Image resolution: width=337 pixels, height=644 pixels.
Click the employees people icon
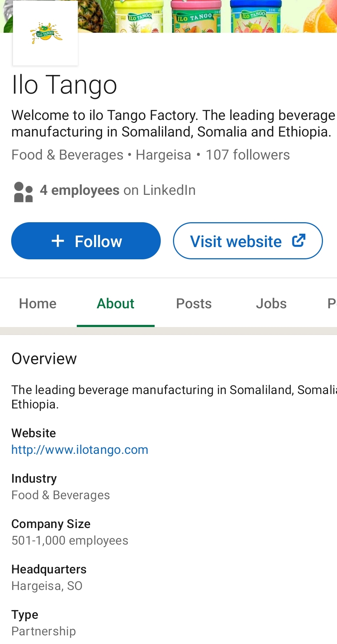coord(23,192)
